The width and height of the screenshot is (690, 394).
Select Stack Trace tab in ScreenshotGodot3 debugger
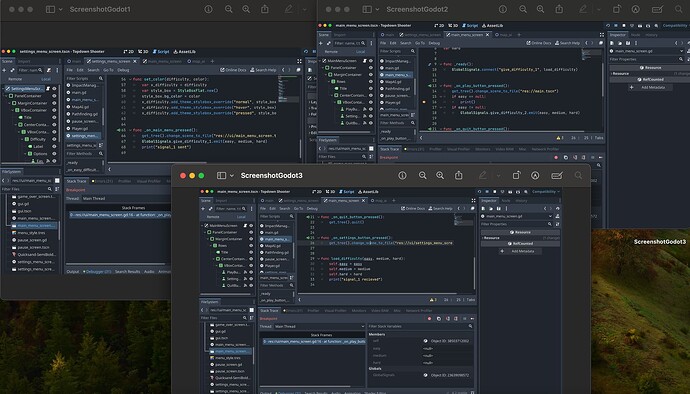coord(269,310)
